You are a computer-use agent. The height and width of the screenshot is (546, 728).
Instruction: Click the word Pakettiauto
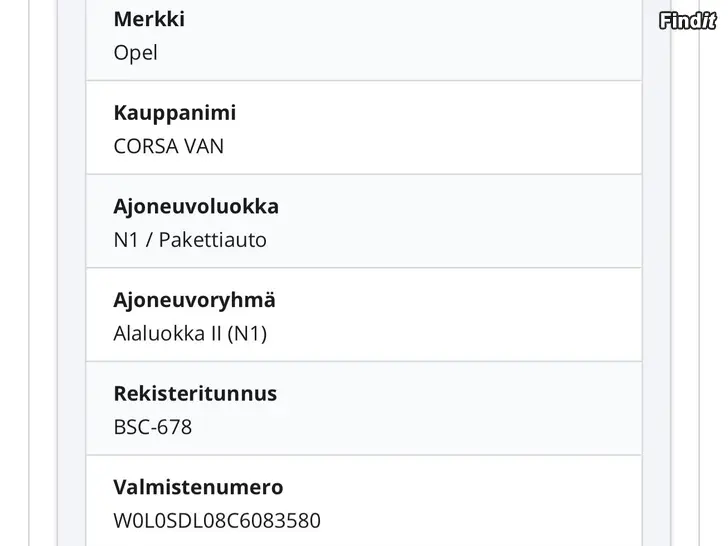(213, 240)
